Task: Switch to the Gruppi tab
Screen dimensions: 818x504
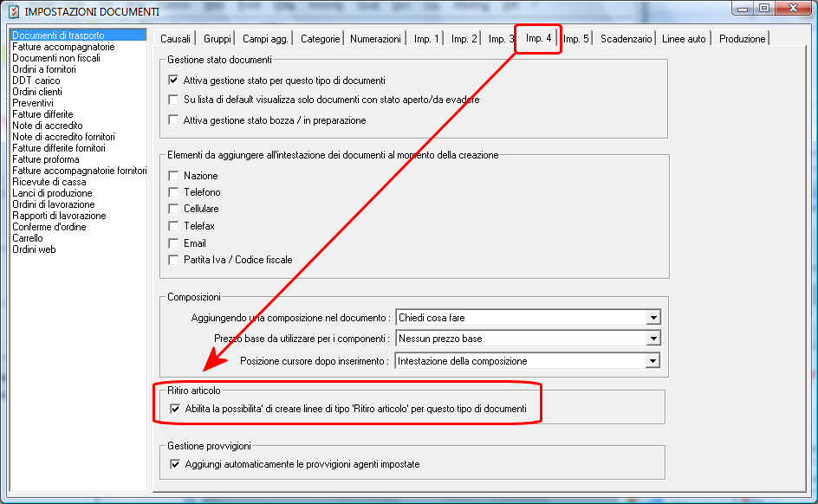Action: [217, 39]
